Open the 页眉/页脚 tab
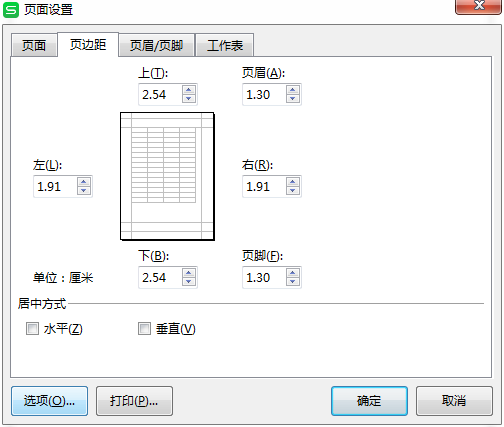The image size is (504, 427). point(156,45)
